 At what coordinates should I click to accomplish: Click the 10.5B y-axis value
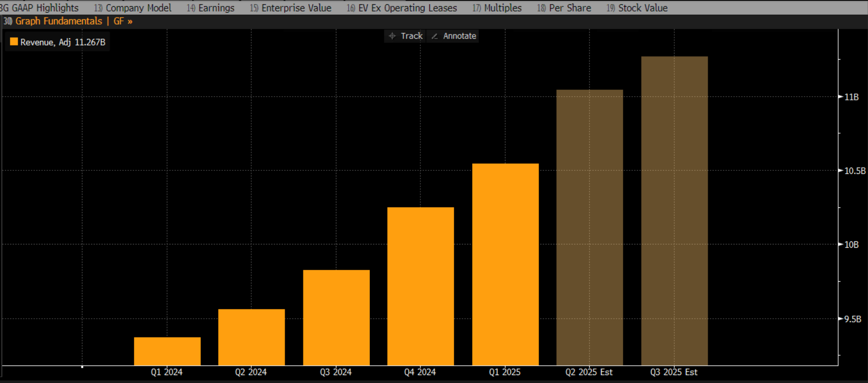[855, 171]
